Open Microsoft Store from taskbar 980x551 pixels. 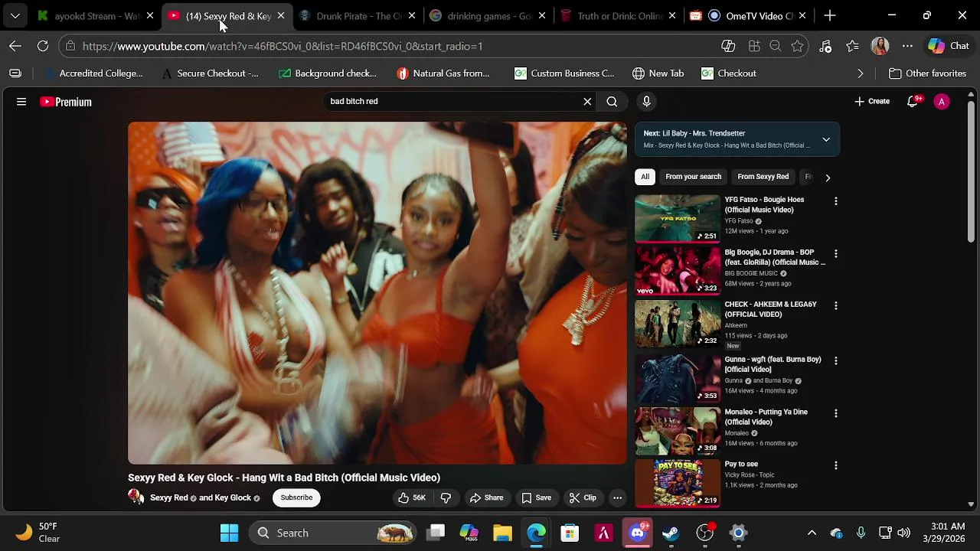tap(570, 533)
